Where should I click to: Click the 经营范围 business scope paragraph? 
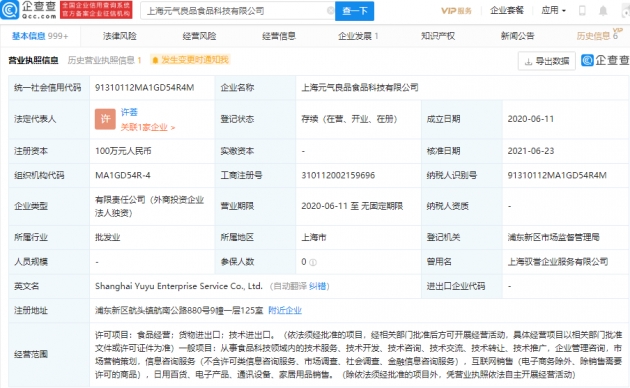click(358, 355)
